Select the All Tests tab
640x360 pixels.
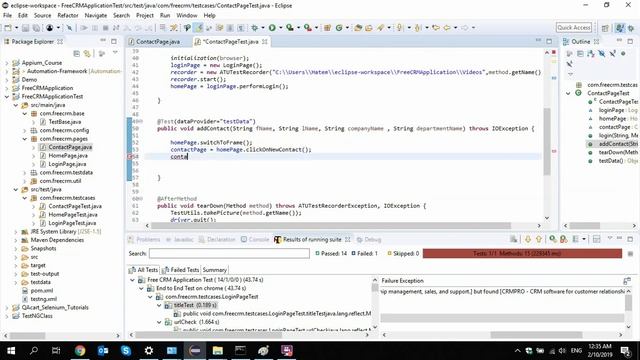[x=144, y=270]
